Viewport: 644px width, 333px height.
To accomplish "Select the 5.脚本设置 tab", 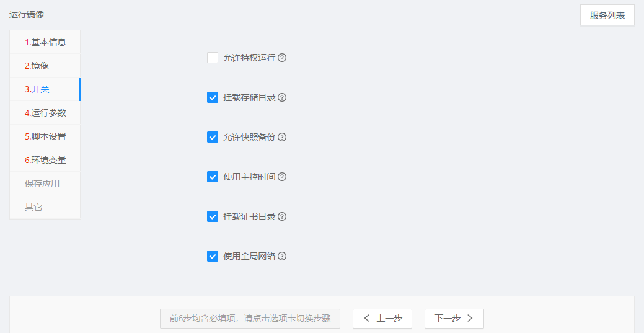I will (45, 136).
